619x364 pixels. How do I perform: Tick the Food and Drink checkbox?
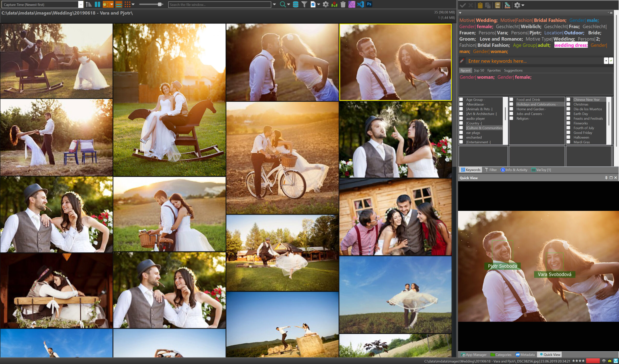(x=511, y=100)
